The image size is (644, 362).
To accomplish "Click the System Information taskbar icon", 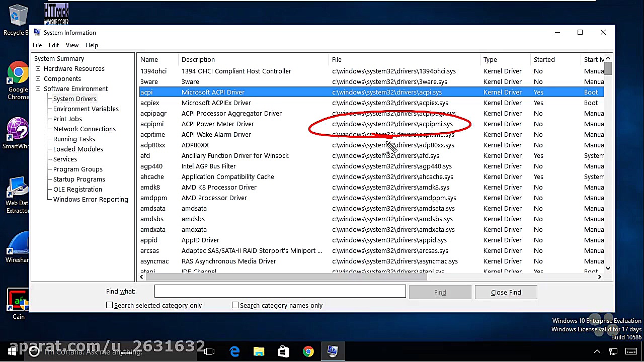I will 333,351.
